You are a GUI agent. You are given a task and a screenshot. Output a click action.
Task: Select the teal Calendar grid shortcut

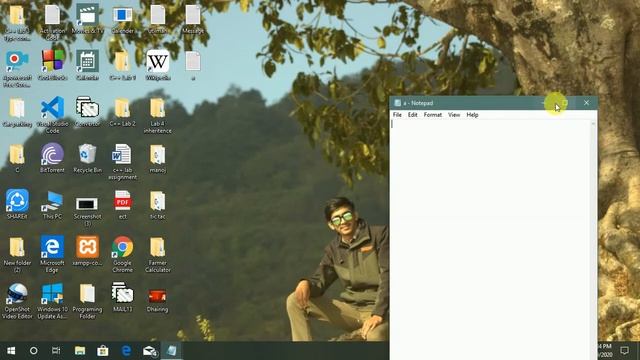pos(87,65)
